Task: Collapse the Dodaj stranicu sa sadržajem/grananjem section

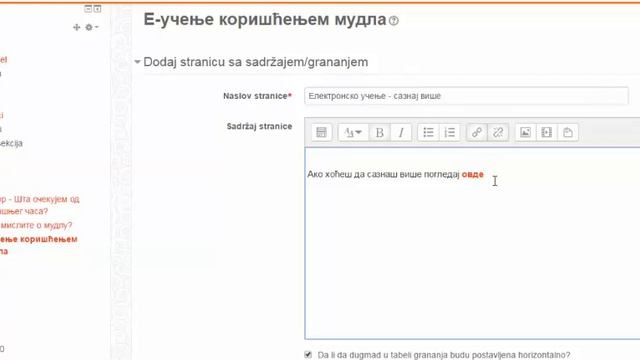Action: (x=137, y=62)
